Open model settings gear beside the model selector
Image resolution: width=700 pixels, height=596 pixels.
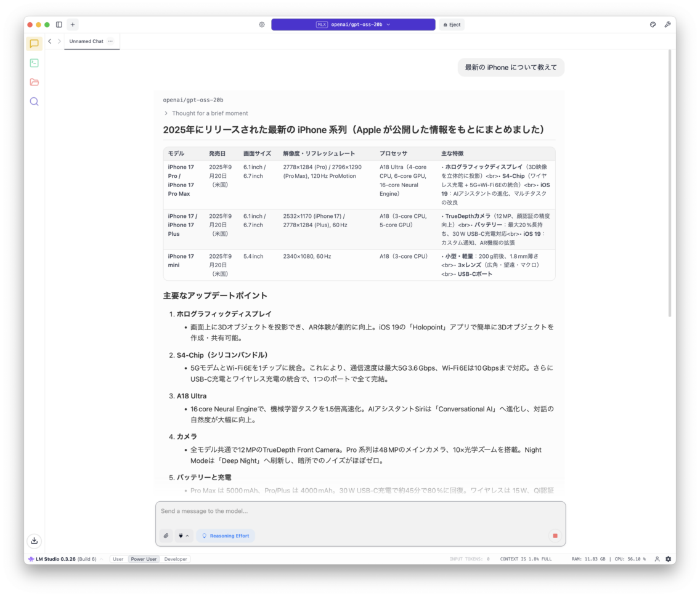pos(262,25)
